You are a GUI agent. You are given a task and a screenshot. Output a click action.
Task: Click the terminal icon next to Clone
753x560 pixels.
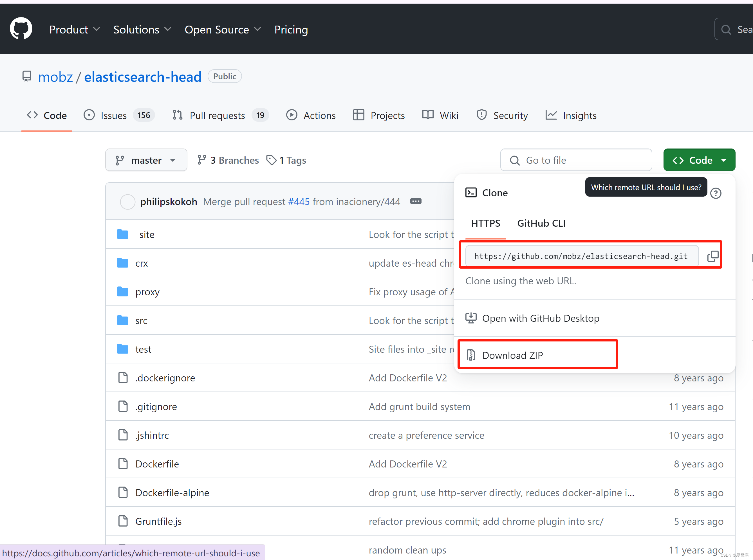point(471,192)
